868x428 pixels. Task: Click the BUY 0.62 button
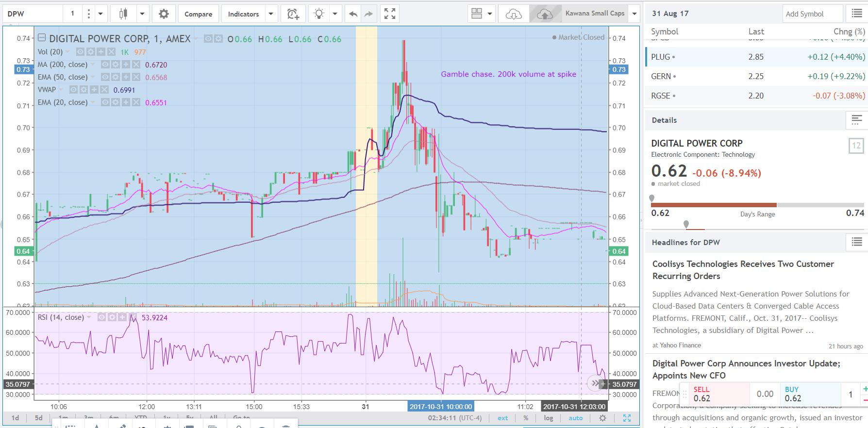click(x=810, y=394)
